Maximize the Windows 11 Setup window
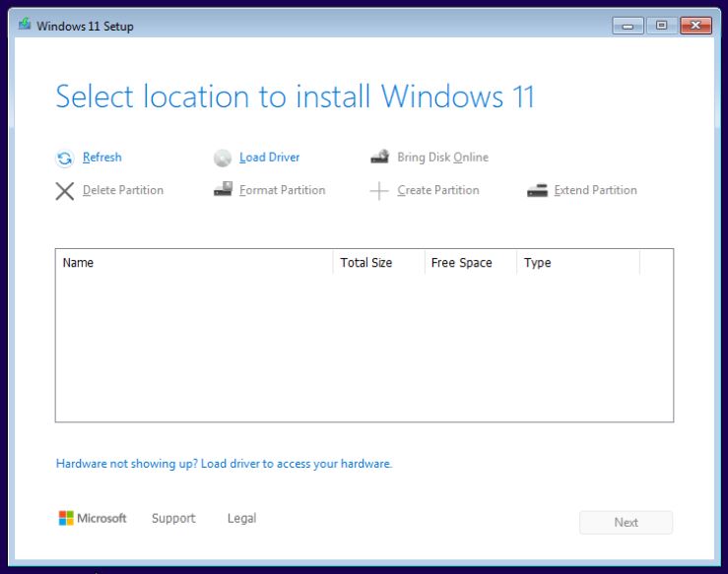 [662, 26]
